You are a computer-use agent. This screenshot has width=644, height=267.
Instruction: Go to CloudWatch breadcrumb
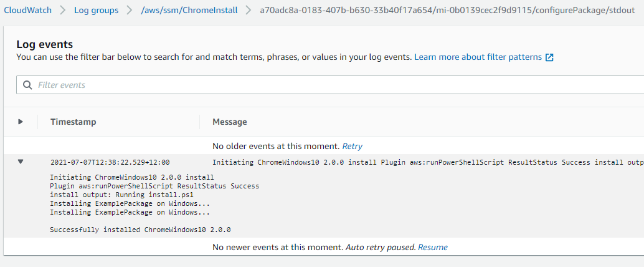28,10
